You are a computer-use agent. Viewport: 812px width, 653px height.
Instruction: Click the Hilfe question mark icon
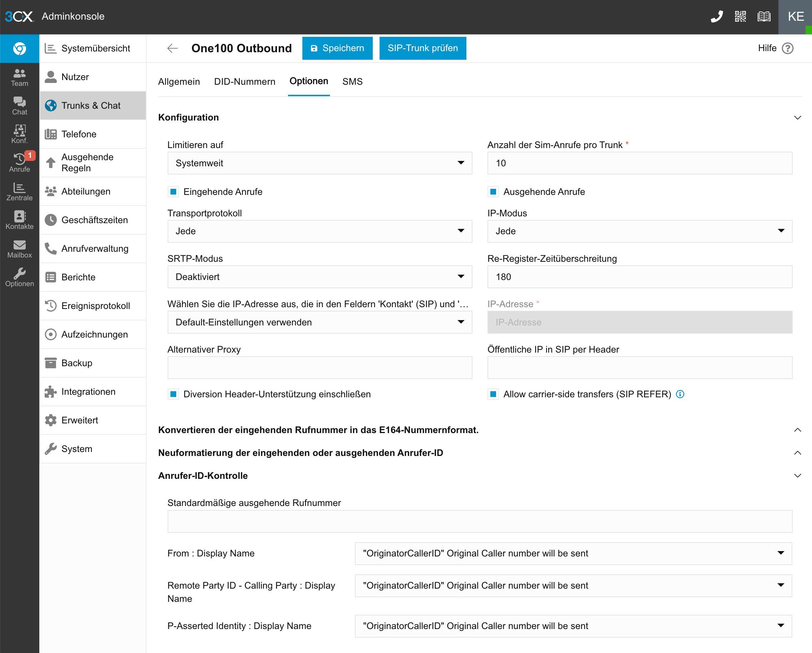pyautogui.click(x=788, y=48)
